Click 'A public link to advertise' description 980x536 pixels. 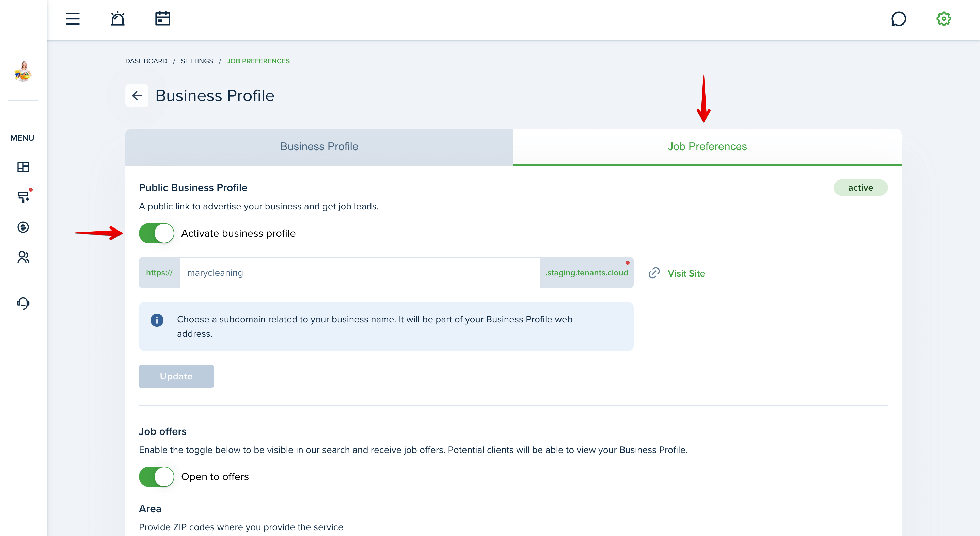click(x=259, y=207)
